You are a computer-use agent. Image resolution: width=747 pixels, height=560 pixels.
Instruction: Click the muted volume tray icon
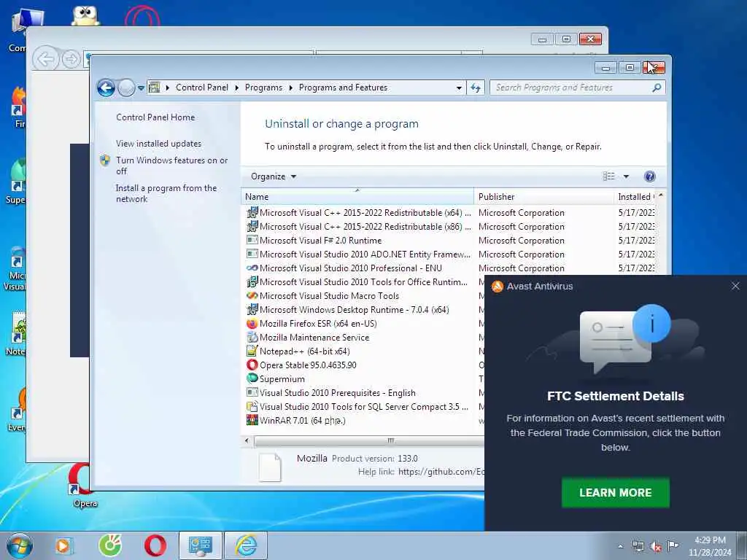(656, 547)
